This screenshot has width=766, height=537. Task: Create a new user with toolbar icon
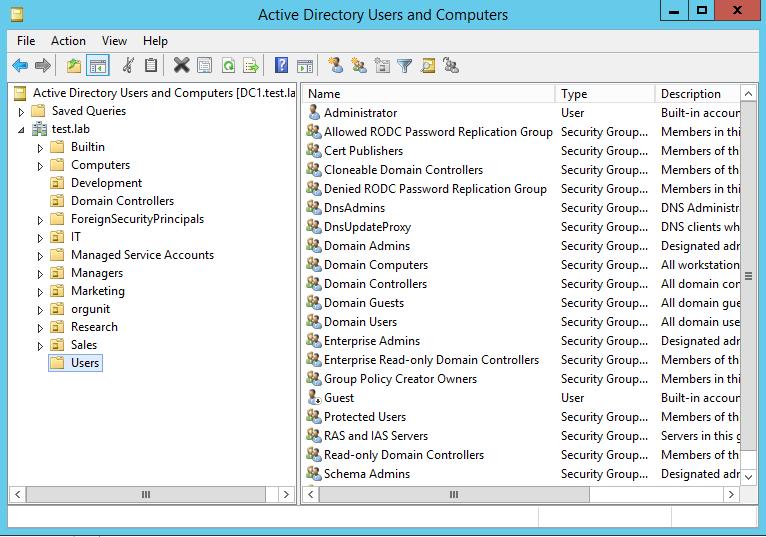[x=335, y=65]
